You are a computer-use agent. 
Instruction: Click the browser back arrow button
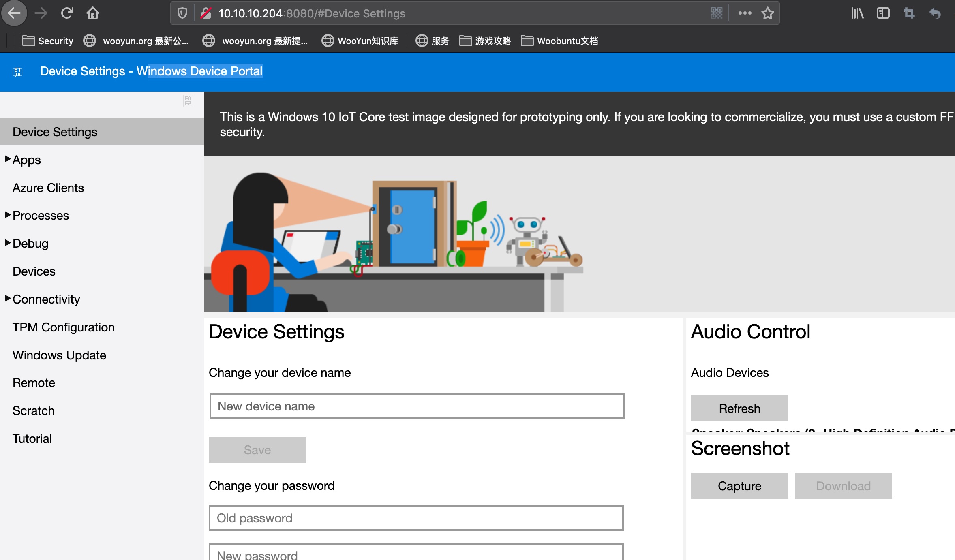(14, 13)
